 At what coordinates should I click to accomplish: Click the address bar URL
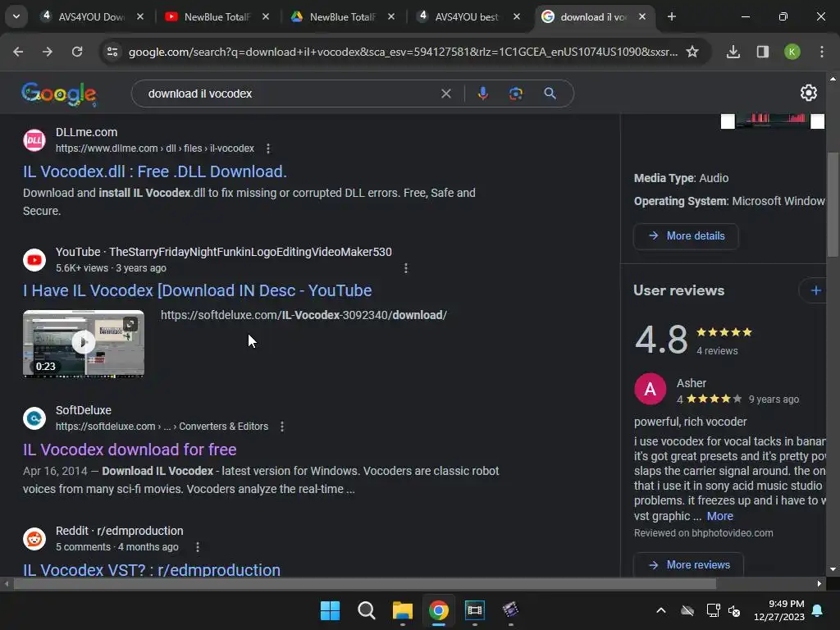click(x=403, y=52)
